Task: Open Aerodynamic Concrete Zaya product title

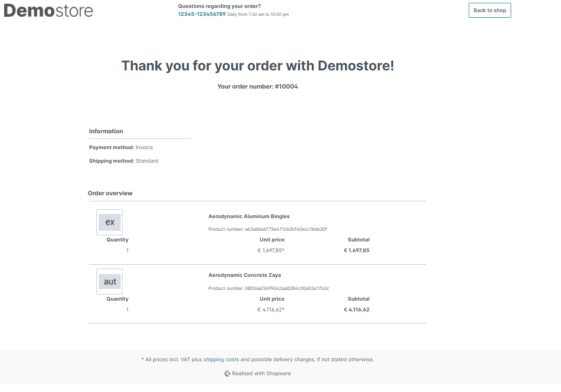Action: pos(245,275)
